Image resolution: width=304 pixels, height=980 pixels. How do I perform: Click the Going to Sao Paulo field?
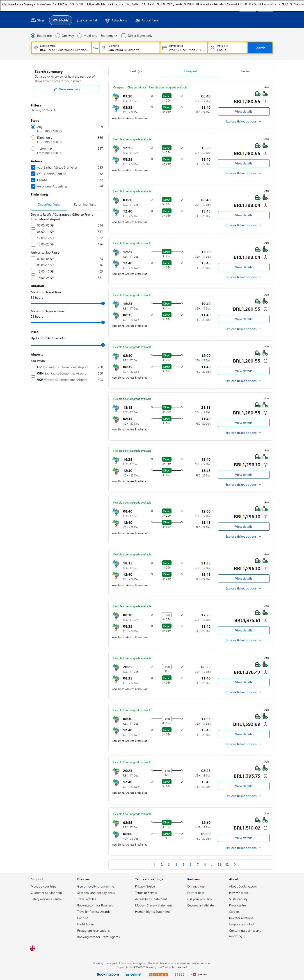point(130,48)
